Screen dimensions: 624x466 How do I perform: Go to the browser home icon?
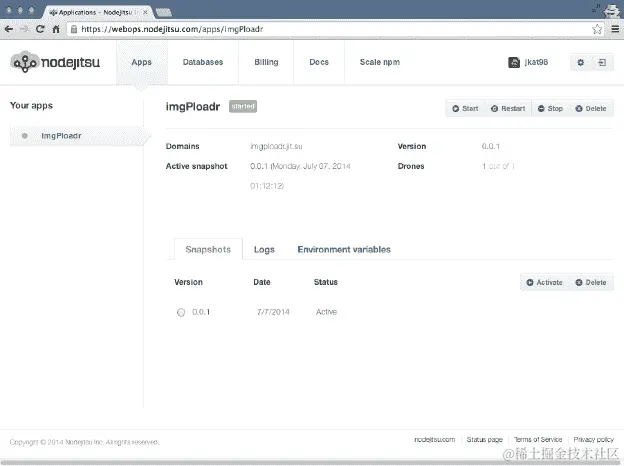tap(56, 29)
